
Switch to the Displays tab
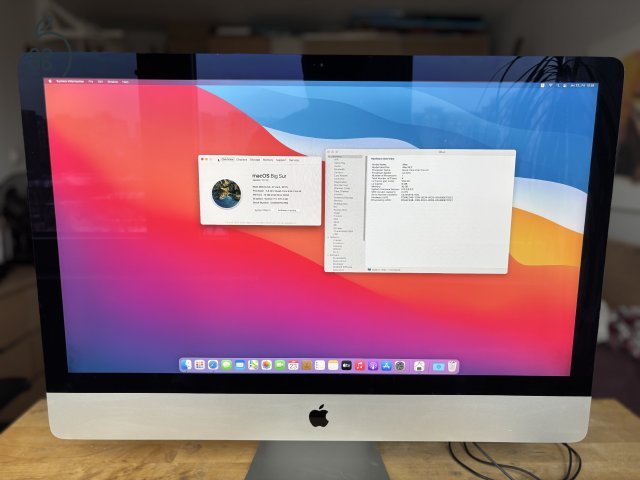pos(242,160)
